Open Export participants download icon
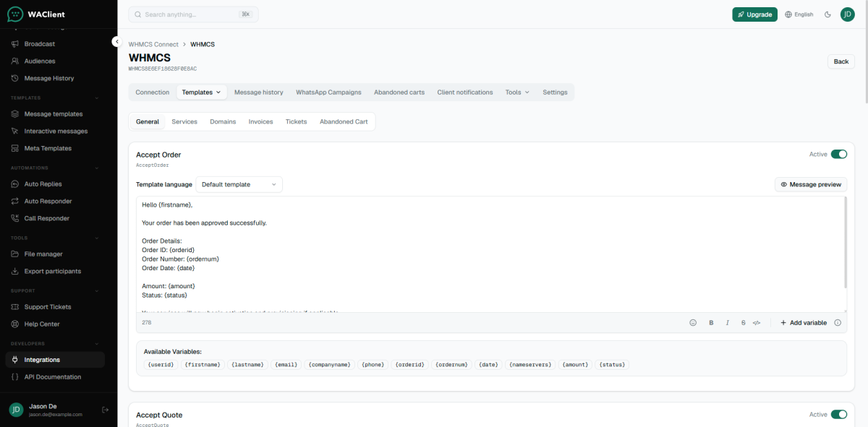The width and height of the screenshot is (868, 427). click(15, 272)
